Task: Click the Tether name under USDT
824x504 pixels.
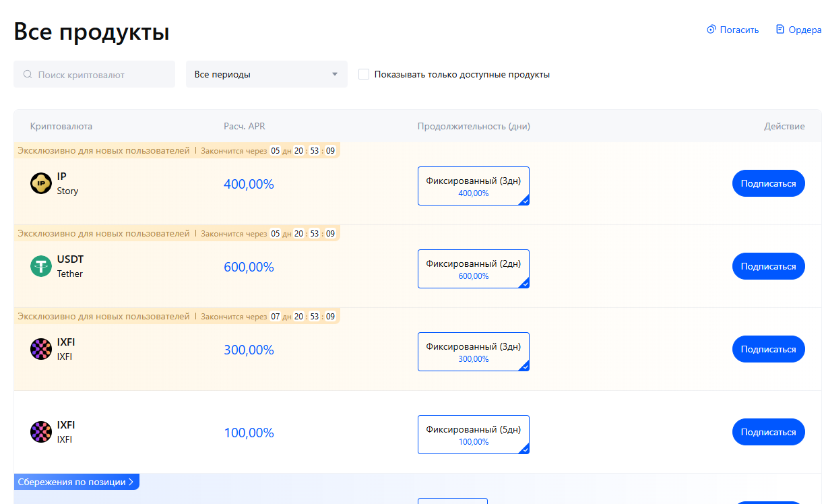Action: 70,274
